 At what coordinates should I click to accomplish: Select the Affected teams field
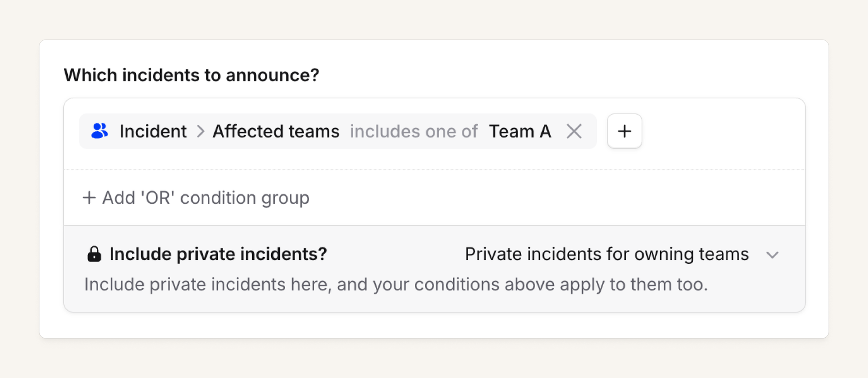coord(276,131)
